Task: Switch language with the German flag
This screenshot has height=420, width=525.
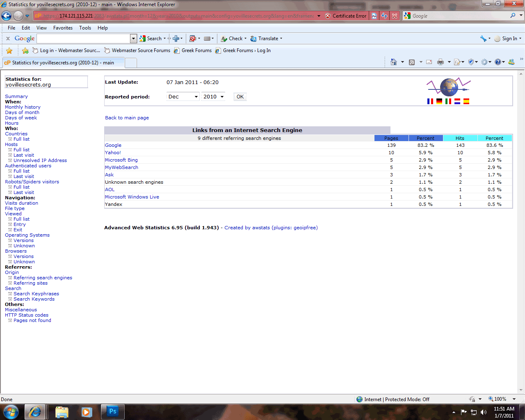Action: pos(439,101)
